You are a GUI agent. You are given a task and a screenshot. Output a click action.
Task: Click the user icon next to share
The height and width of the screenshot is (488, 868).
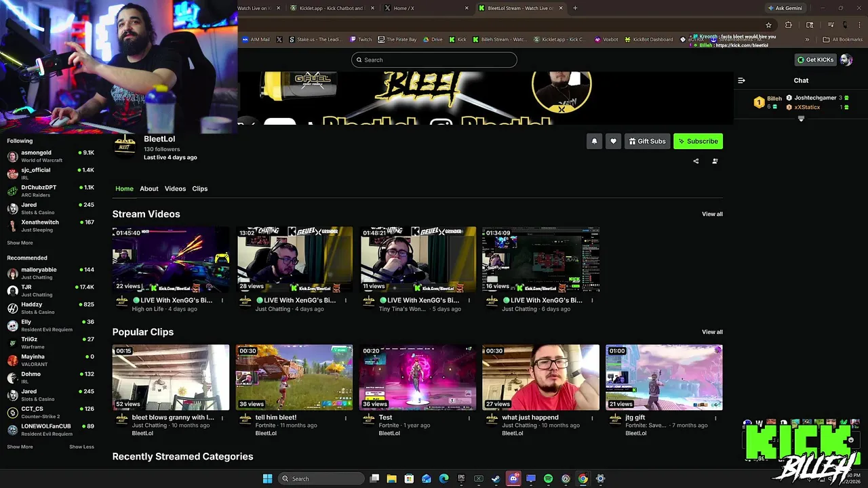pyautogui.click(x=715, y=161)
